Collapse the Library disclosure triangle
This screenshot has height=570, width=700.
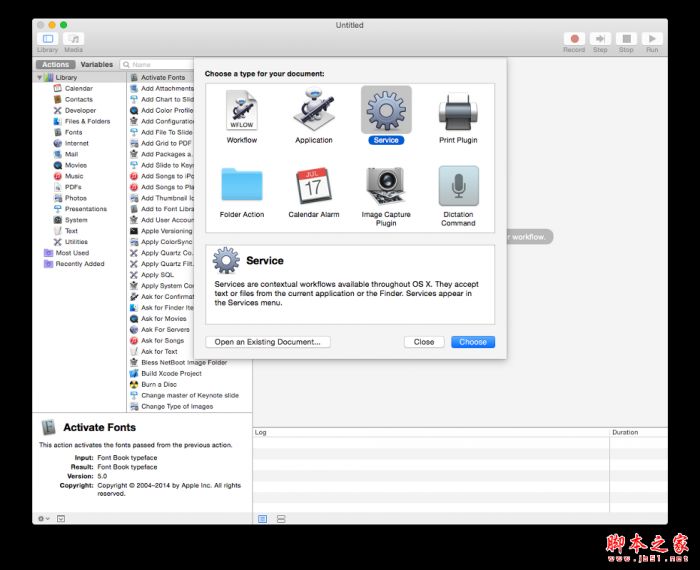pyautogui.click(x=41, y=77)
